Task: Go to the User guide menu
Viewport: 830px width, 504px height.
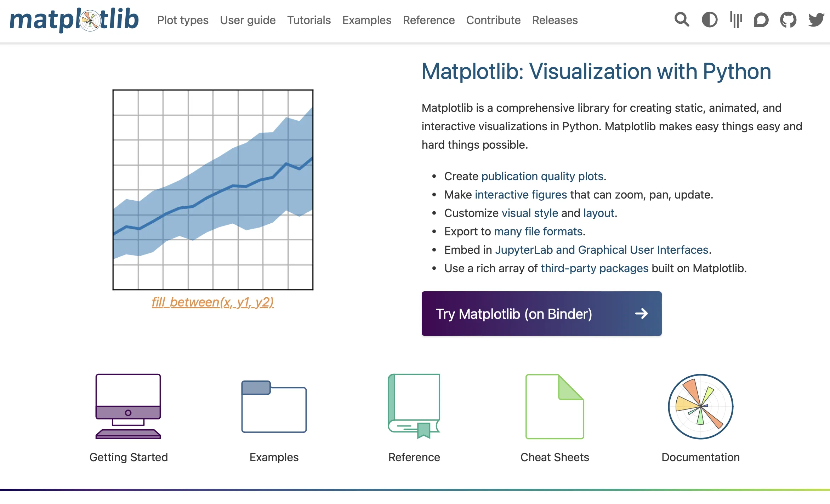Action: click(x=248, y=20)
